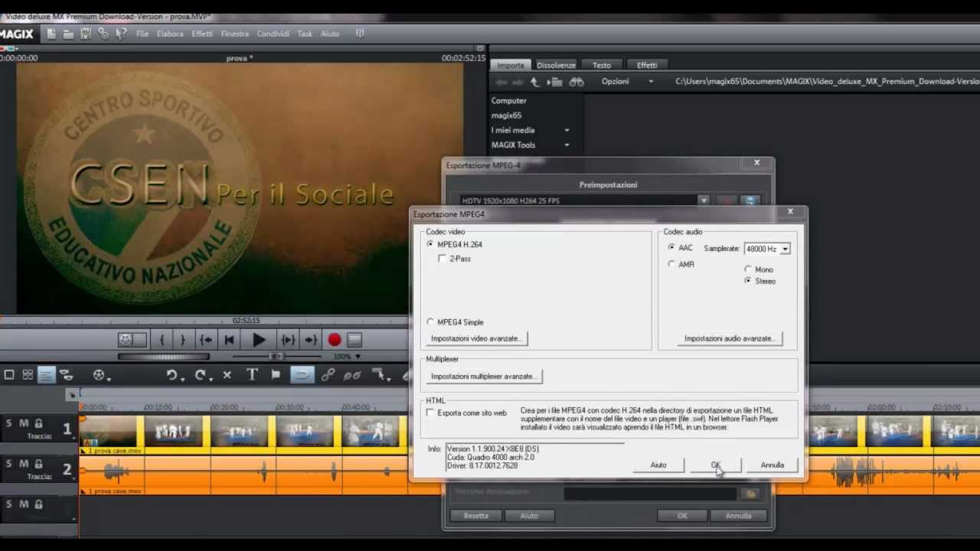This screenshot has height=551, width=980.
Task: Jump to range end marker
Action: pos(310,340)
